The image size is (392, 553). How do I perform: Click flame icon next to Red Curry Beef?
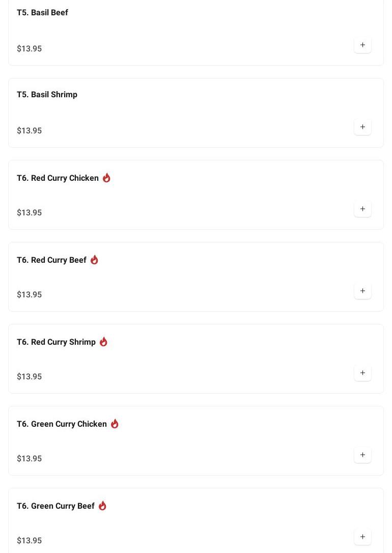[94, 260]
